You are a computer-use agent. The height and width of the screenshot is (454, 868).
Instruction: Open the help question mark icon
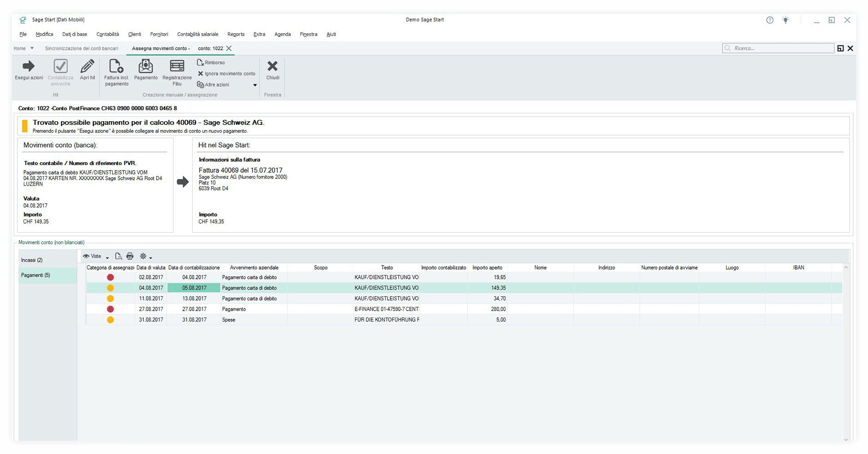(770, 20)
